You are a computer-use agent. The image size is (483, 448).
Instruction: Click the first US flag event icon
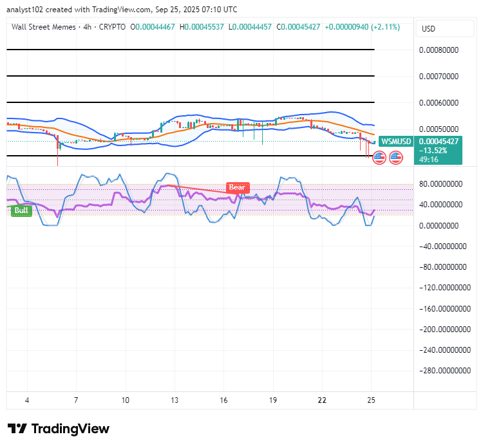click(379, 158)
